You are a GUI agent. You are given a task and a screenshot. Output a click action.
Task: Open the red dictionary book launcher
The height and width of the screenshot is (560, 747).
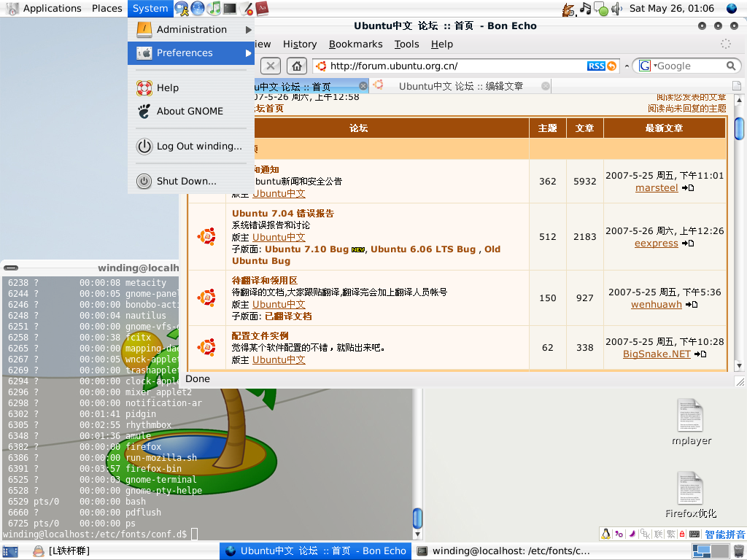pos(262,8)
